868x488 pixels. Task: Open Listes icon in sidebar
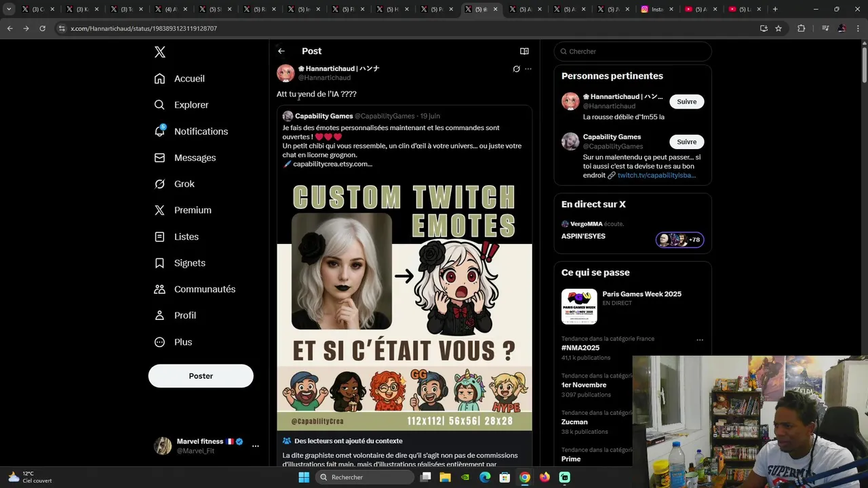point(159,237)
